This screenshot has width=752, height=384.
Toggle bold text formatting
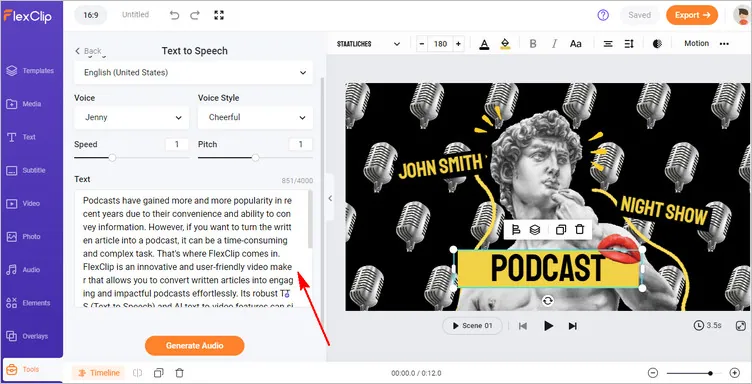tap(533, 44)
